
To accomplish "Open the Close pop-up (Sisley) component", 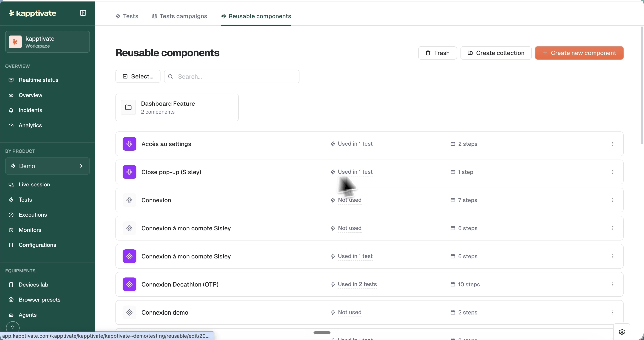I will point(171,172).
